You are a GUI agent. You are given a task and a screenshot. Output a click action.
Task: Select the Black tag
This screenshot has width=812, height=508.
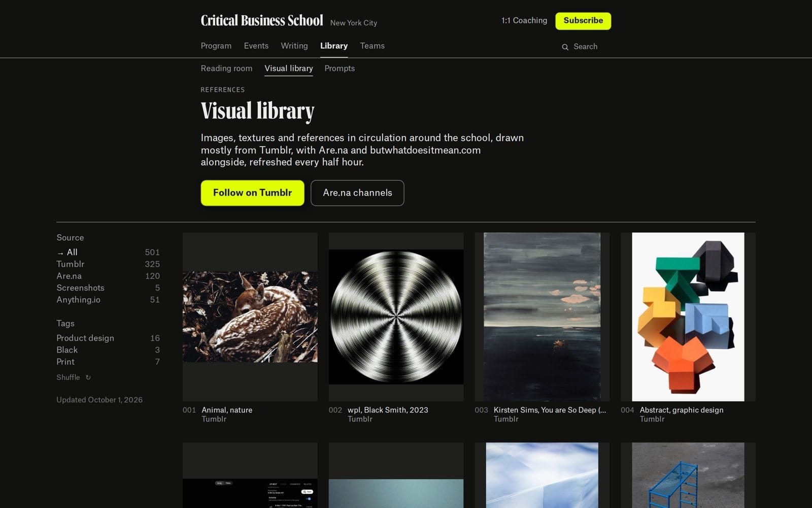(x=108, y=350)
